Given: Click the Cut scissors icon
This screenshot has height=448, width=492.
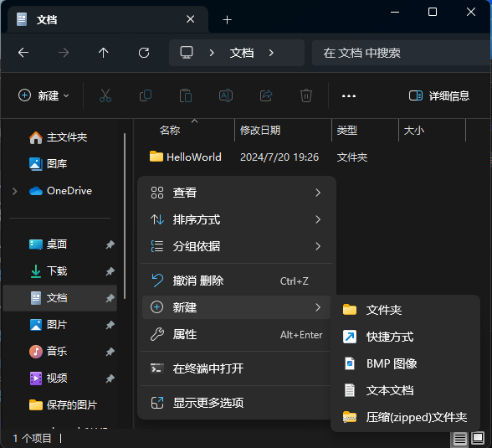Looking at the screenshot, I should (105, 95).
